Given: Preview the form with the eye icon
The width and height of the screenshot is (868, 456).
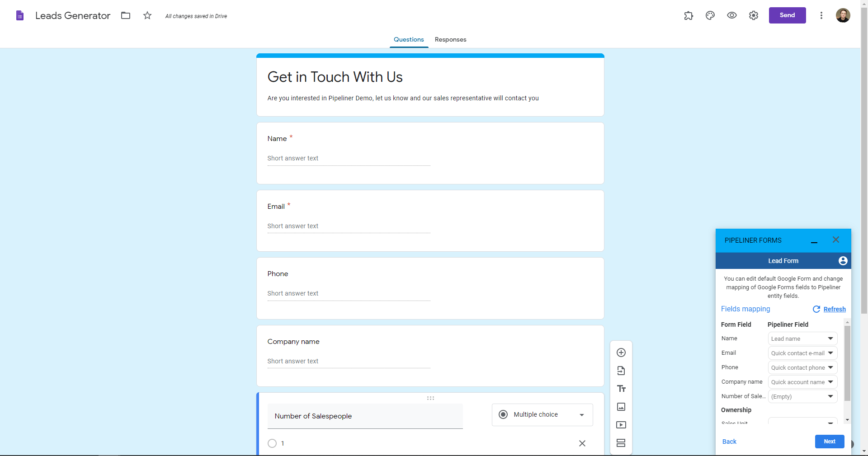Looking at the screenshot, I should [x=732, y=15].
